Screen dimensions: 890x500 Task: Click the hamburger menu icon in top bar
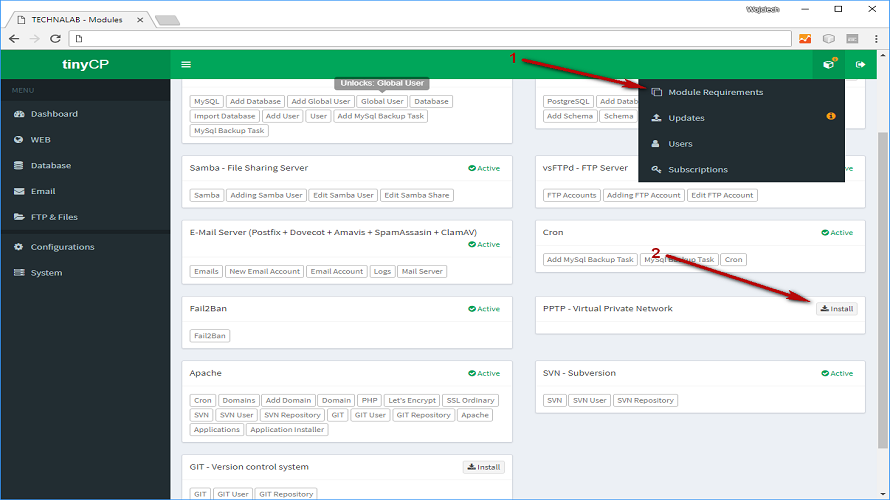pyautogui.click(x=185, y=64)
